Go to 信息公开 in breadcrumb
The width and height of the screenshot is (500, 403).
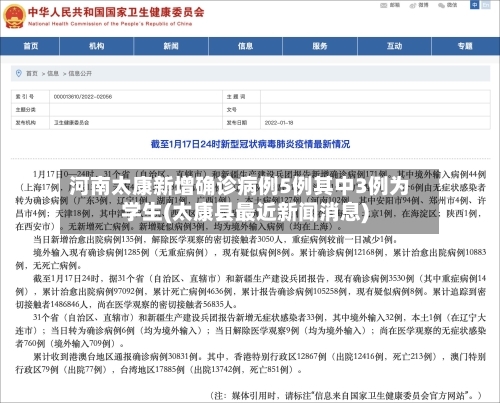tap(80, 73)
